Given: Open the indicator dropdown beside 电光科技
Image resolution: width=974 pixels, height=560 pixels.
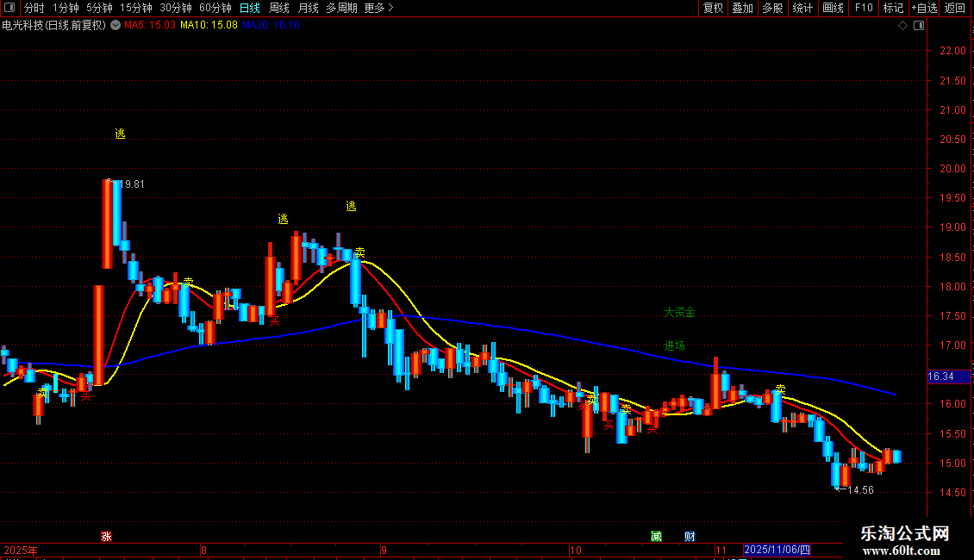Looking at the screenshot, I should pos(116,26).
